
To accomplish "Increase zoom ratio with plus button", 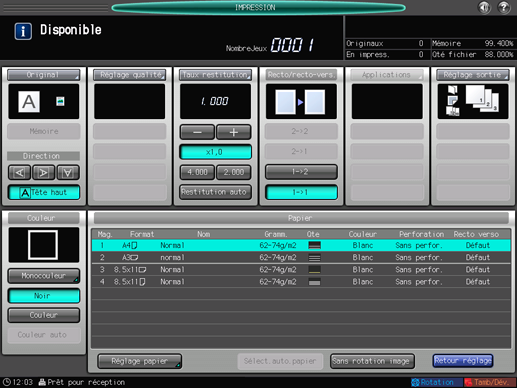I will (x=234, y=132).
